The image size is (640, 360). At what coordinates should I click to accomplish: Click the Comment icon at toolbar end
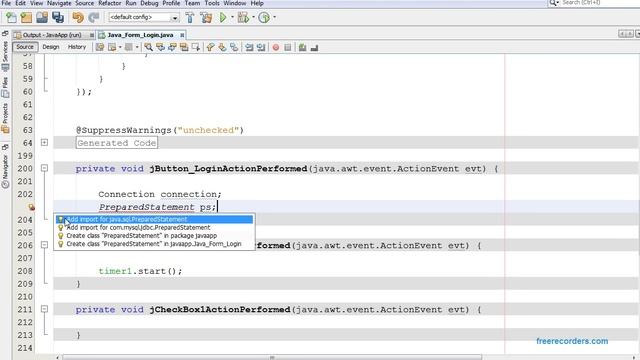[x=314, y=47]
